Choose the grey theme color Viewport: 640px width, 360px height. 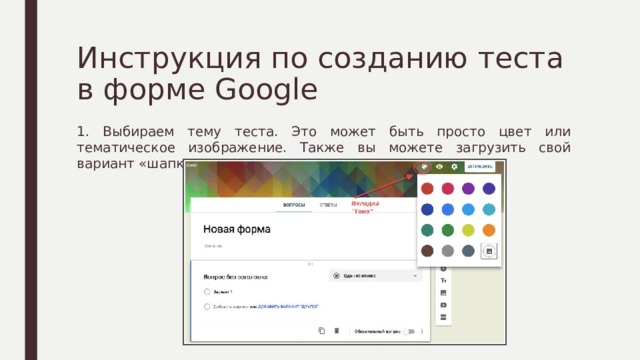pos(447,251)
